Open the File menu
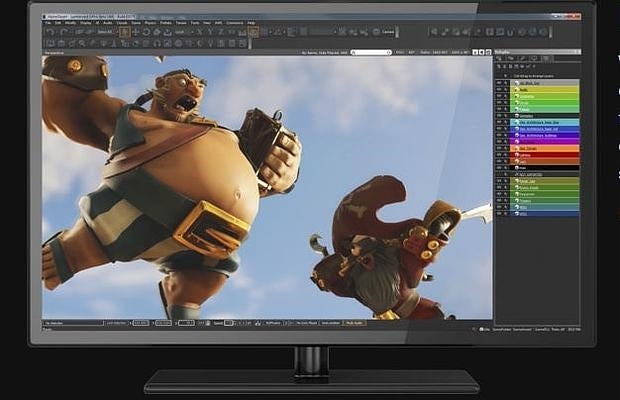 (48, 23)
